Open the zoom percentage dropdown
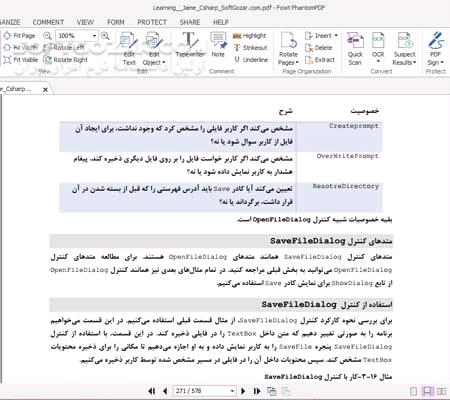The height and width of the screenshot is (400, 450). point(95,36)
